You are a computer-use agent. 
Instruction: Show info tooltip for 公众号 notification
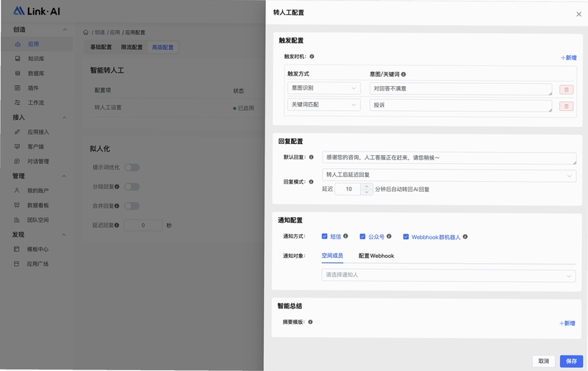389,236
